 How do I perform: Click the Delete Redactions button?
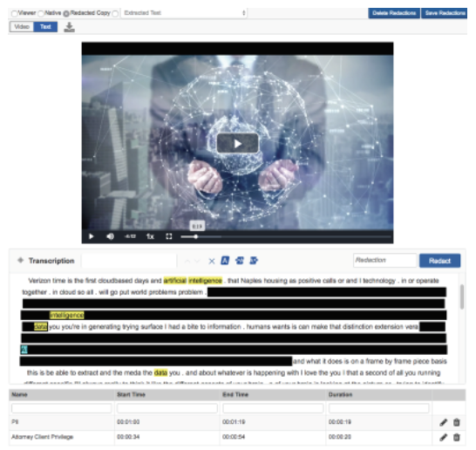click(x=394, y=13)
